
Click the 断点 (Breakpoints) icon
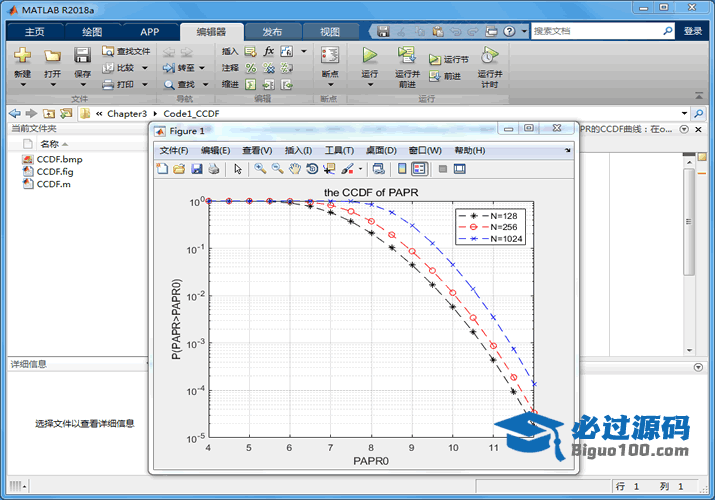pyautogui.click(x=330, y=56)
